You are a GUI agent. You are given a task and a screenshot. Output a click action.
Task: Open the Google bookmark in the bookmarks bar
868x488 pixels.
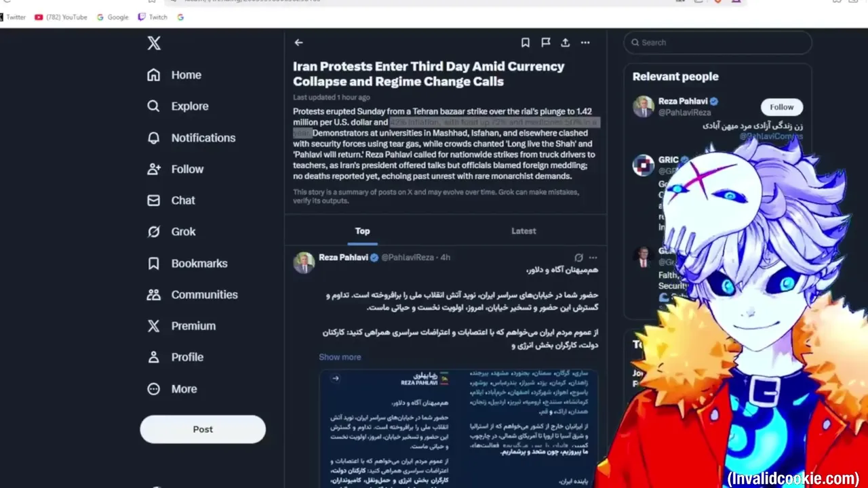coord(113,17)
